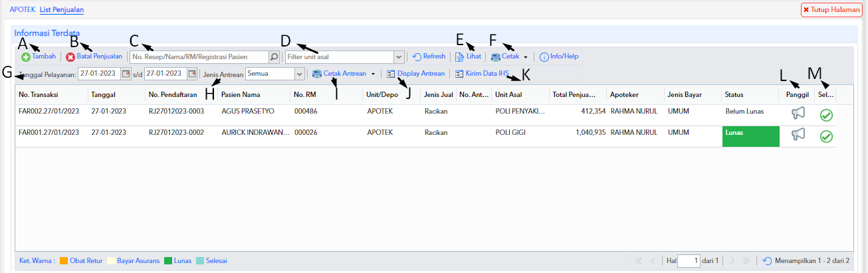Screen dimensions: 868x273
Task: Click the Info/Help icon
Action: point(544,57)
